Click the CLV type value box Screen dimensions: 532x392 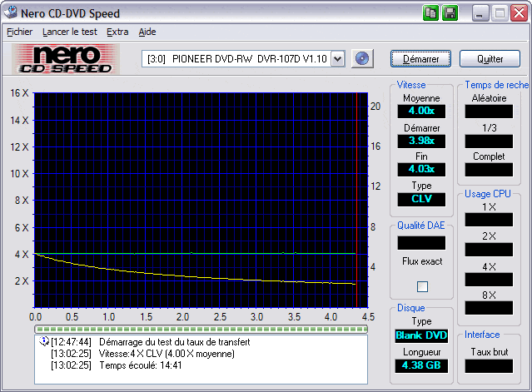tap(421, 199)
